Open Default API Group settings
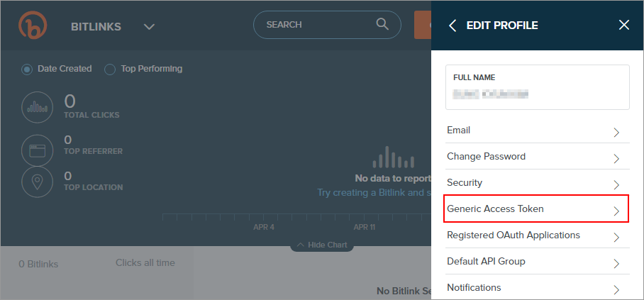 [537, 262]
